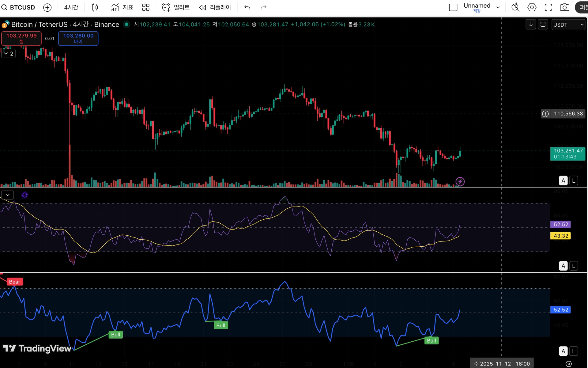Add a symbol with the plus icon

(x=47, y=7)
